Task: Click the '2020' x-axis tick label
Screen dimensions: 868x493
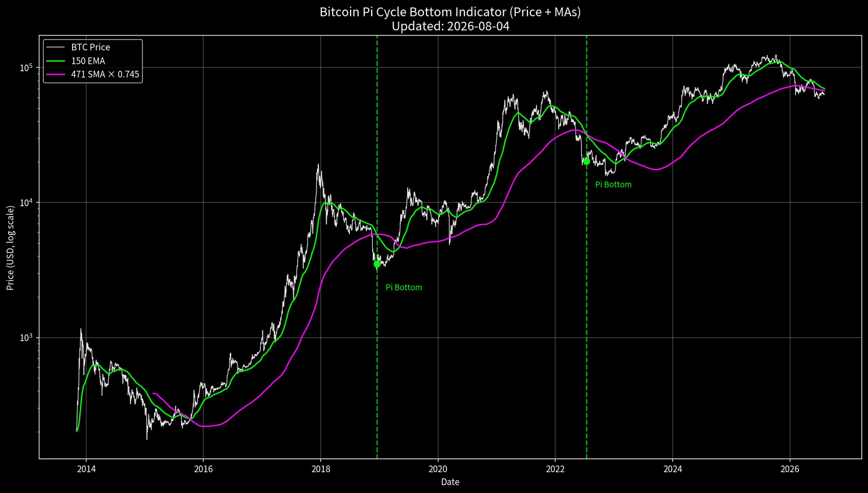Action: coord(438,469)
